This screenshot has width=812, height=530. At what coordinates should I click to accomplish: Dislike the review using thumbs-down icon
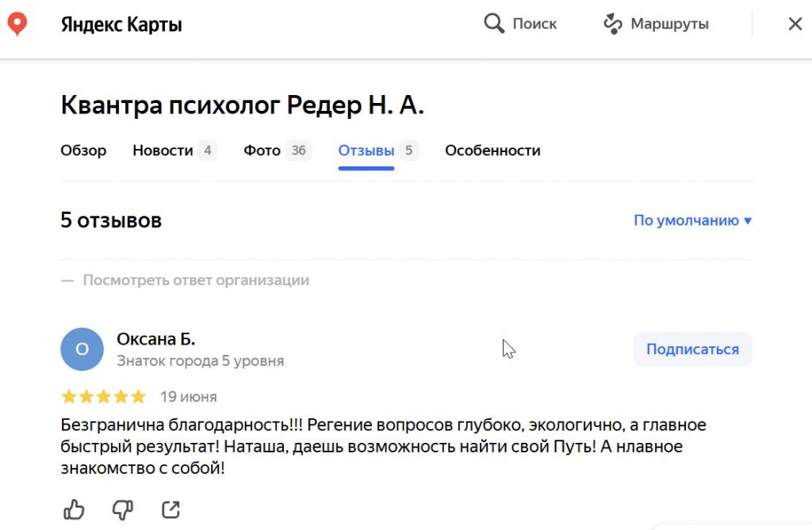click(x=121, y=509)
